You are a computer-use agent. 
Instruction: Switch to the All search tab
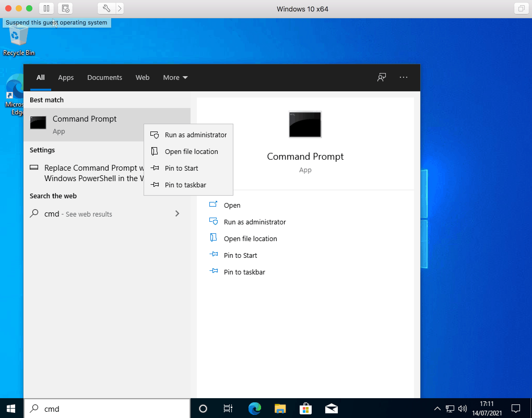(40, 77)
